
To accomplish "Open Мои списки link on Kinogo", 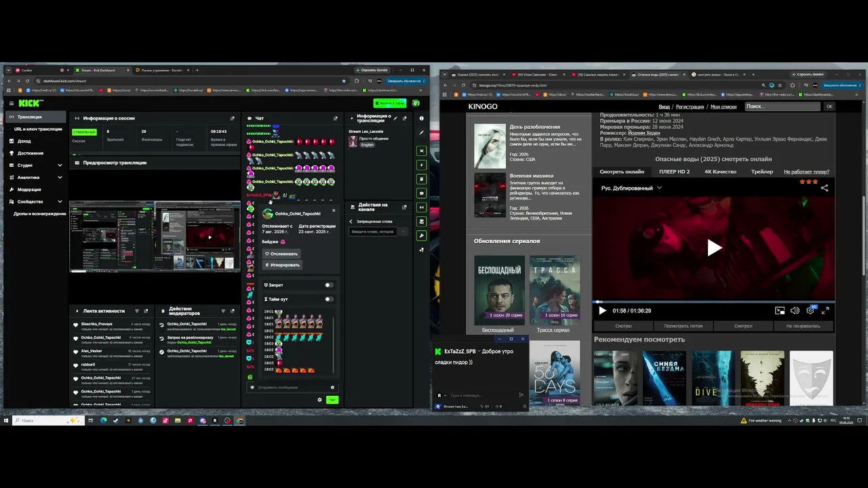I will (x=723, y=106).
